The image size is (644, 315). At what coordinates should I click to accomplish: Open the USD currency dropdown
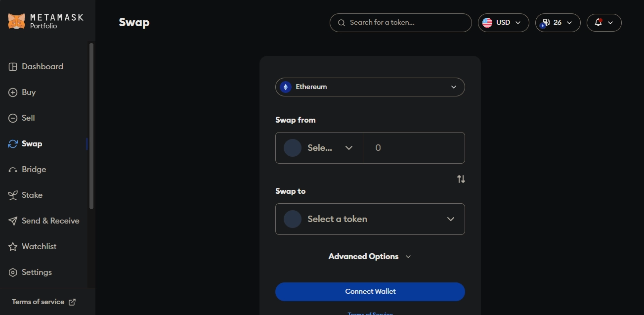pos(503,23)
